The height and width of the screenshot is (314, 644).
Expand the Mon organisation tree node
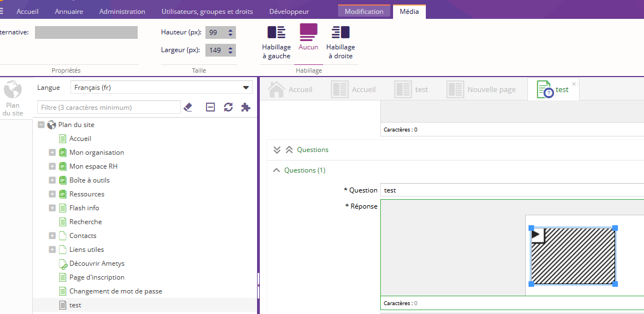[x=52, y=153]
